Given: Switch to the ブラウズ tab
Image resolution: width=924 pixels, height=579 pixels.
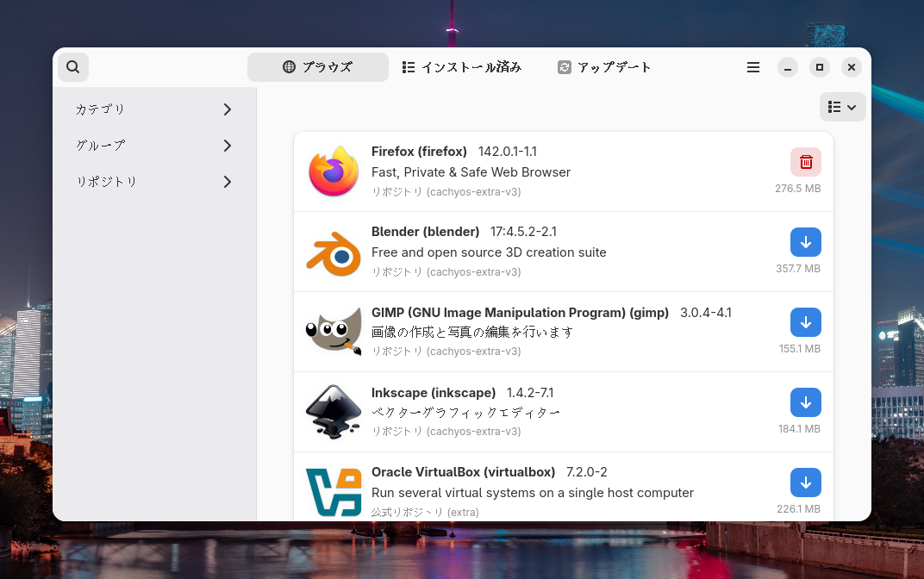Looking at the screenshot, I should (317, 67).
